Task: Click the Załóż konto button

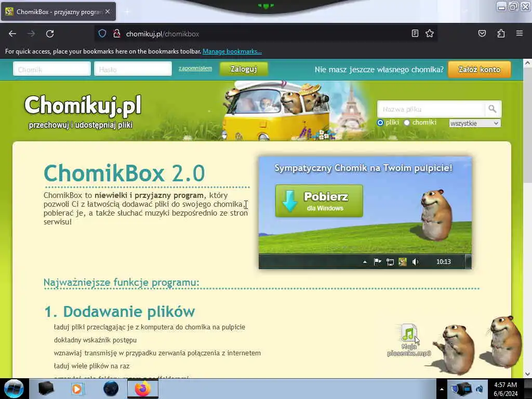Action: [480, 69]
